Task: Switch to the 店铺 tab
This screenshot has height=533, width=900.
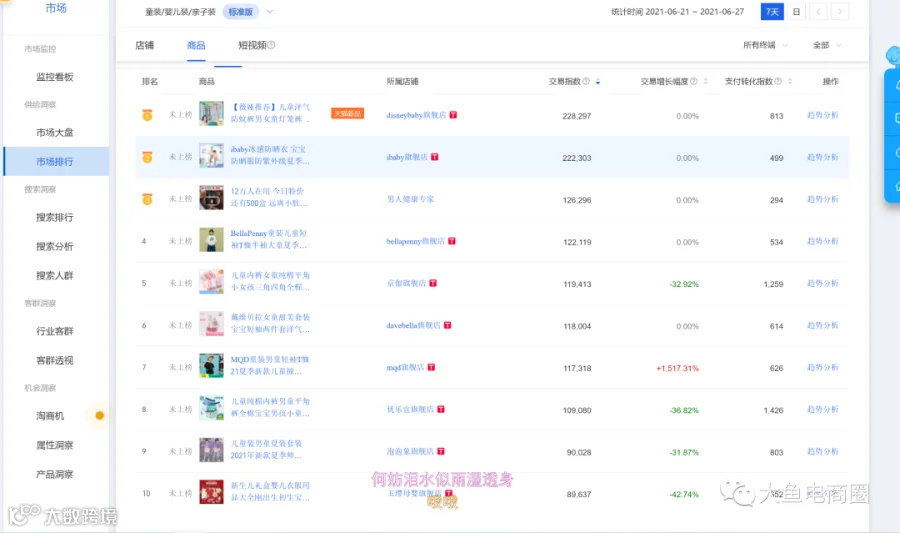Action: 145,45
